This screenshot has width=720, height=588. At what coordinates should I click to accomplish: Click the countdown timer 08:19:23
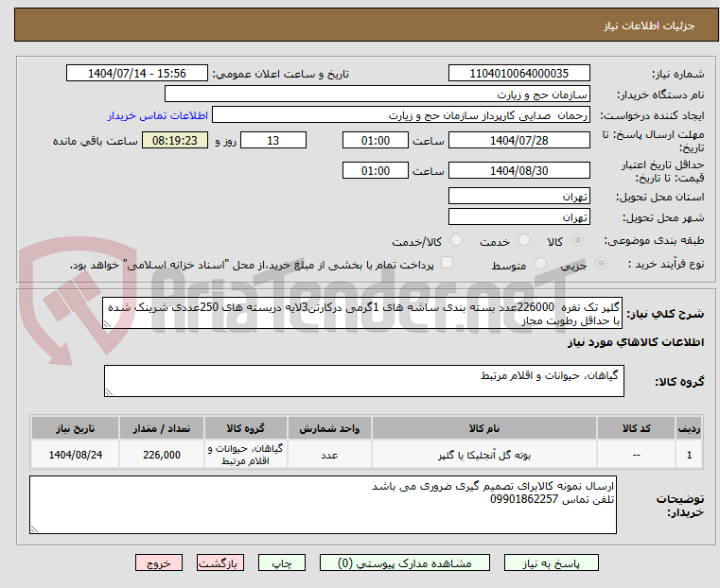click(x=174, y=140)
